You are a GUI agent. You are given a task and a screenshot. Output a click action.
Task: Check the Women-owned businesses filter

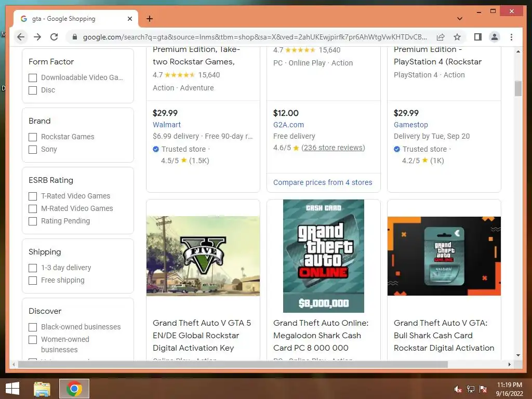[33, 340]
